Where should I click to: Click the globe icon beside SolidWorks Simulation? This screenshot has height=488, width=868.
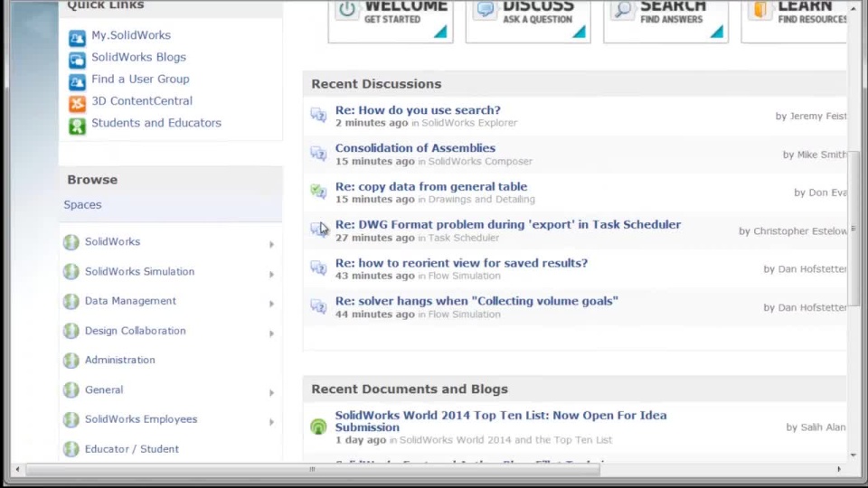pos(71,272)
